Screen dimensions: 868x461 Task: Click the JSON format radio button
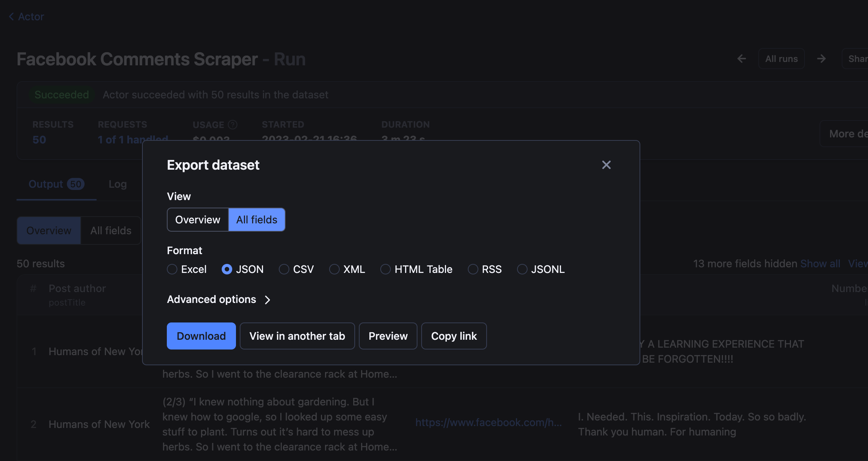226,270
